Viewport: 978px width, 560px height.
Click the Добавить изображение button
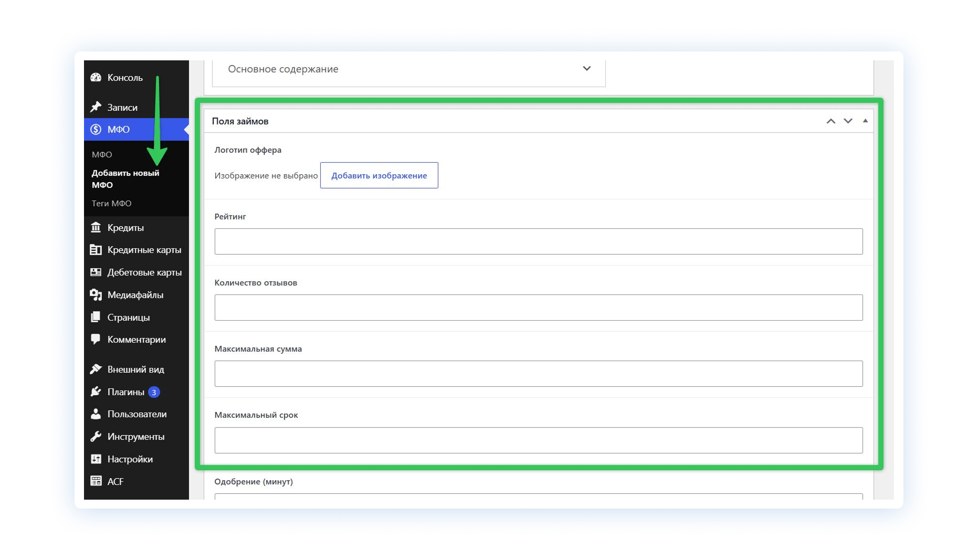coord(379,175)
